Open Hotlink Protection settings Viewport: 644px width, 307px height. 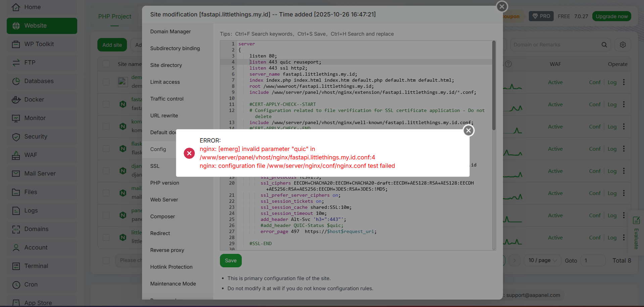pyautogui.click(x=177, y=267)
